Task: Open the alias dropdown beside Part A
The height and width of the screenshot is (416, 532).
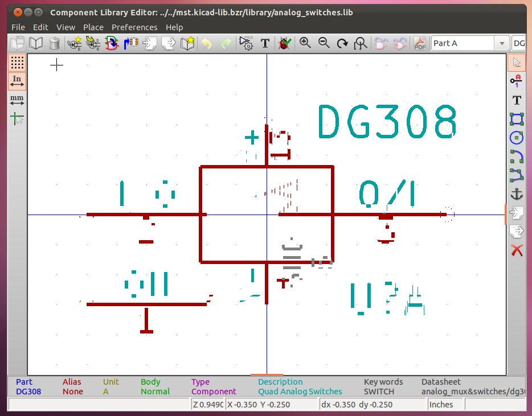Action: pos(518,43)
